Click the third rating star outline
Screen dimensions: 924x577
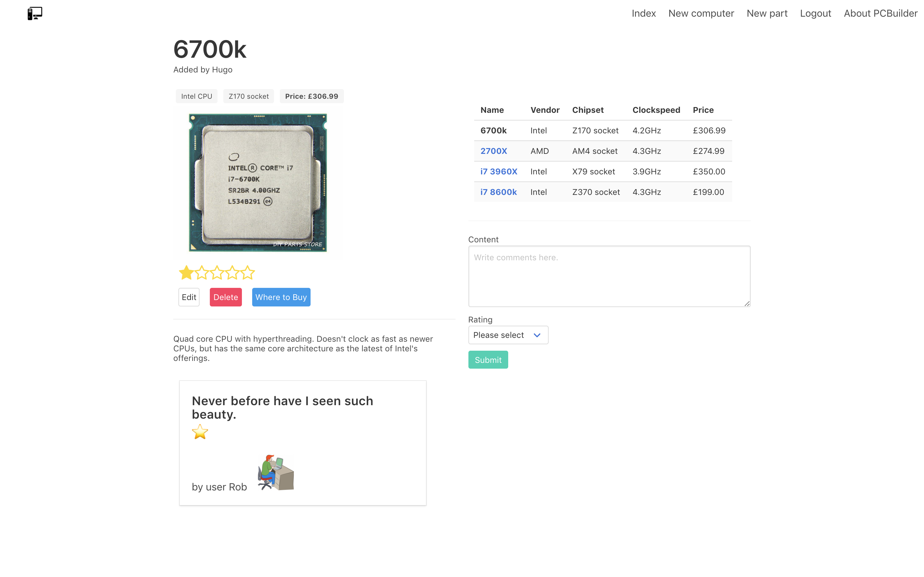pos(217,273)
